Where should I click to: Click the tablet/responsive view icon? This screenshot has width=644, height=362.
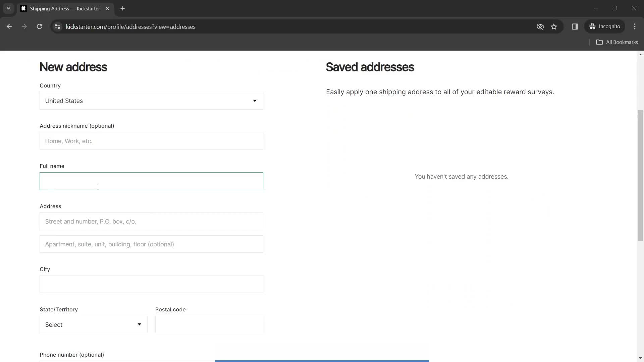(x=575, y=26)
